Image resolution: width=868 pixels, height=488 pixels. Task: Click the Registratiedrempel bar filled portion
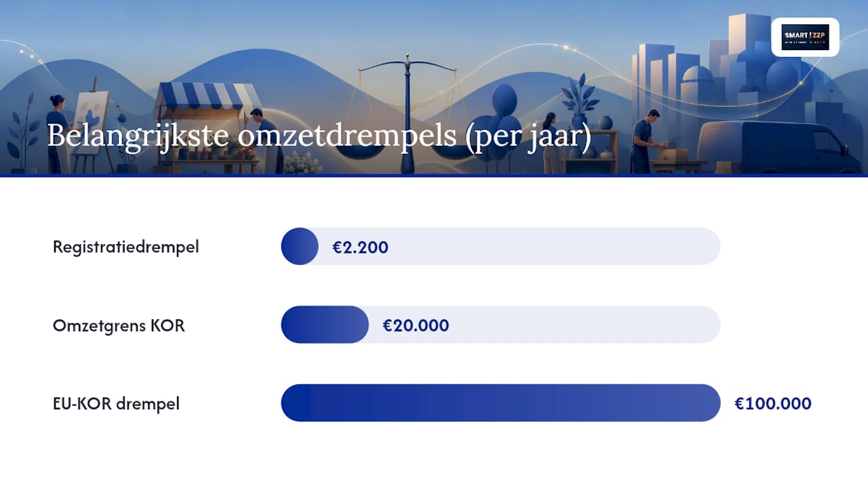(300, 246)
